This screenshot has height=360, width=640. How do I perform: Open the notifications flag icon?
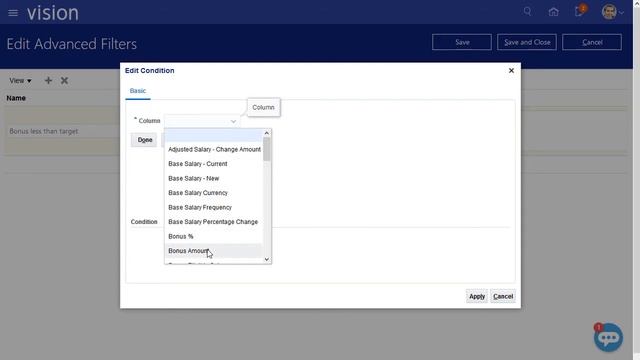click(580, 11)
